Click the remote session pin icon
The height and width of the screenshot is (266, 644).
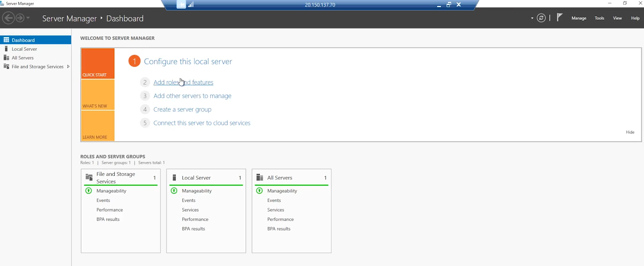181,4
